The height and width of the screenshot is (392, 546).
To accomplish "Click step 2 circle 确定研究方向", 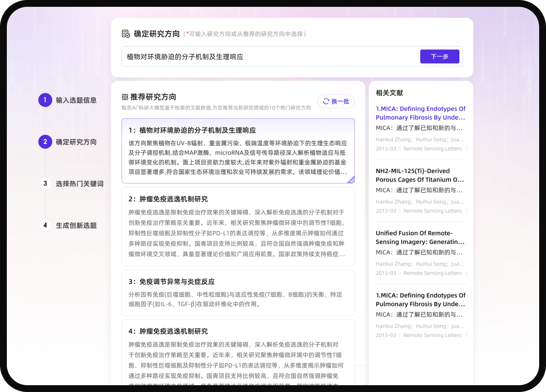I will [x=45, y=142].
